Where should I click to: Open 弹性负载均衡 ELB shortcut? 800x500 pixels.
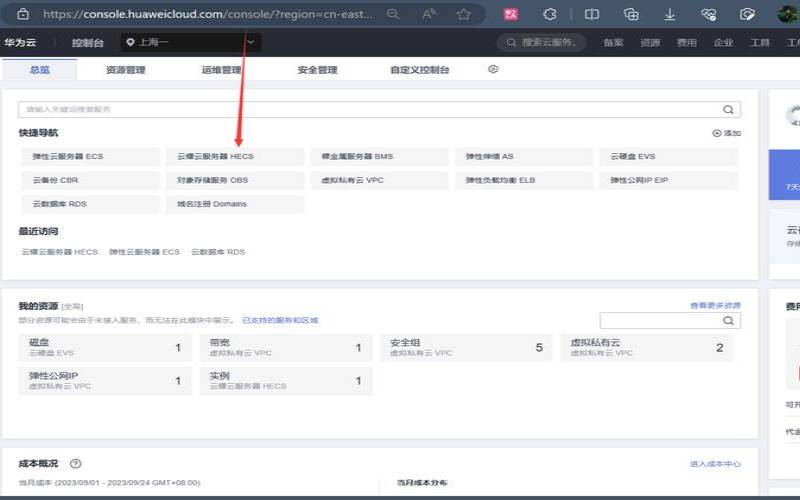pyautogui.click(x=524, y=180)
